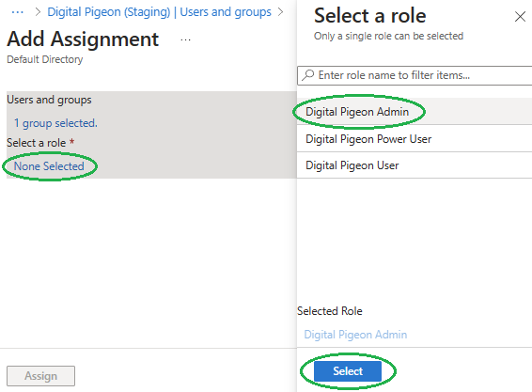Click the selected Digital Pigeon Admin label
Image resolution: width=532 pixels, height=392 pixels.
[x=355, y=335]
